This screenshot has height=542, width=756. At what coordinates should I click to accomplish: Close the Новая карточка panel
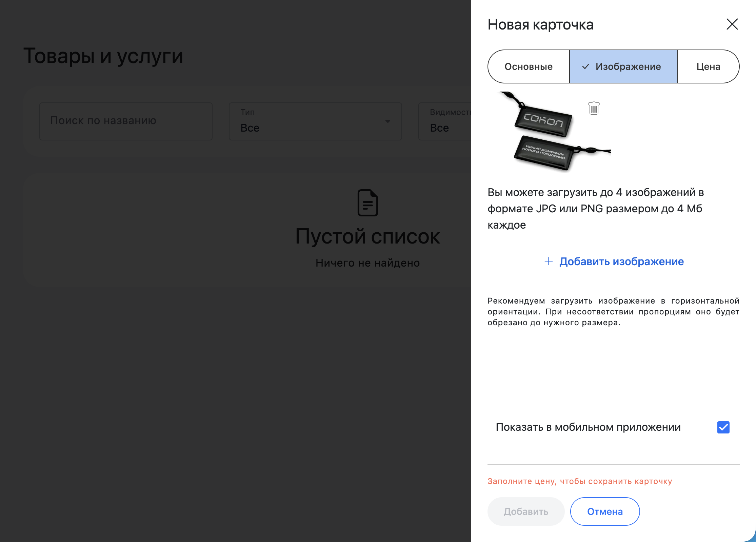click(732, 24)
